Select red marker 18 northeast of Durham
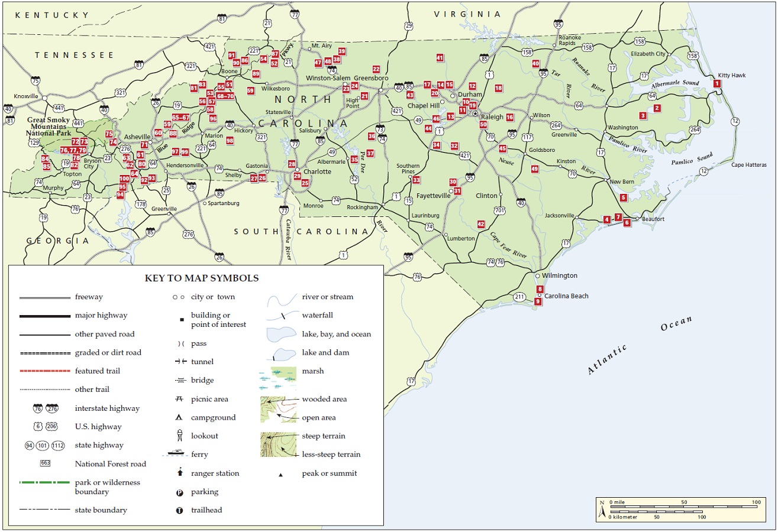Image resolution: width=778 pixels, height=532 pixels. pos(498,88)
